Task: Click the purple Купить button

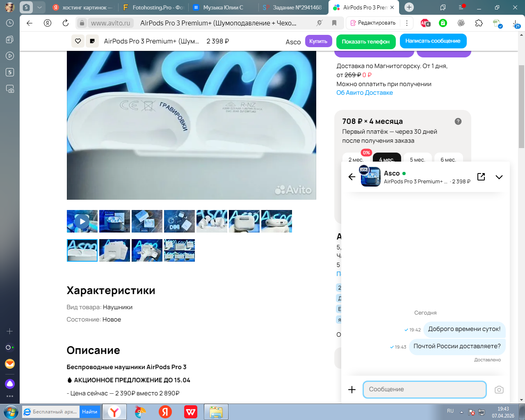Action: [318, 41]
